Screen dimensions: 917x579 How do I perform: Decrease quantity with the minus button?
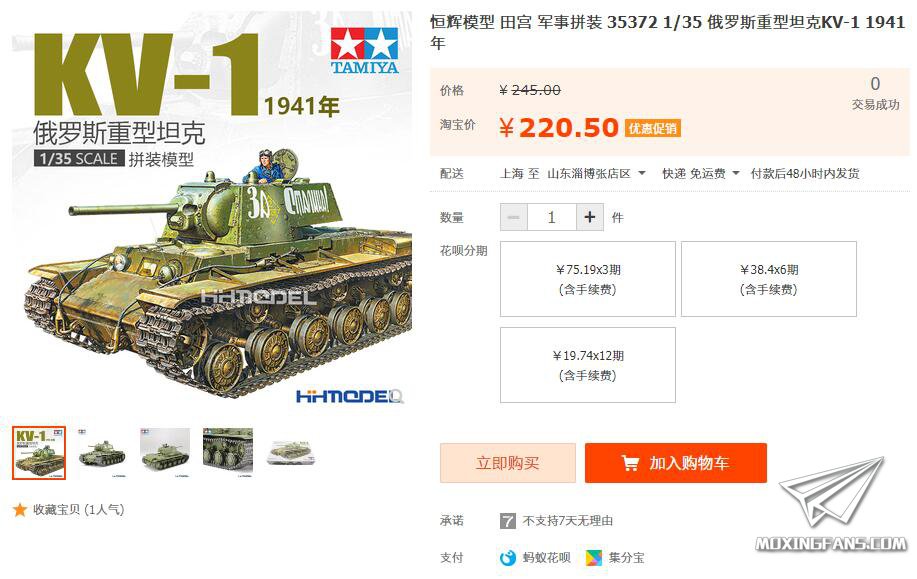point(513,218)
